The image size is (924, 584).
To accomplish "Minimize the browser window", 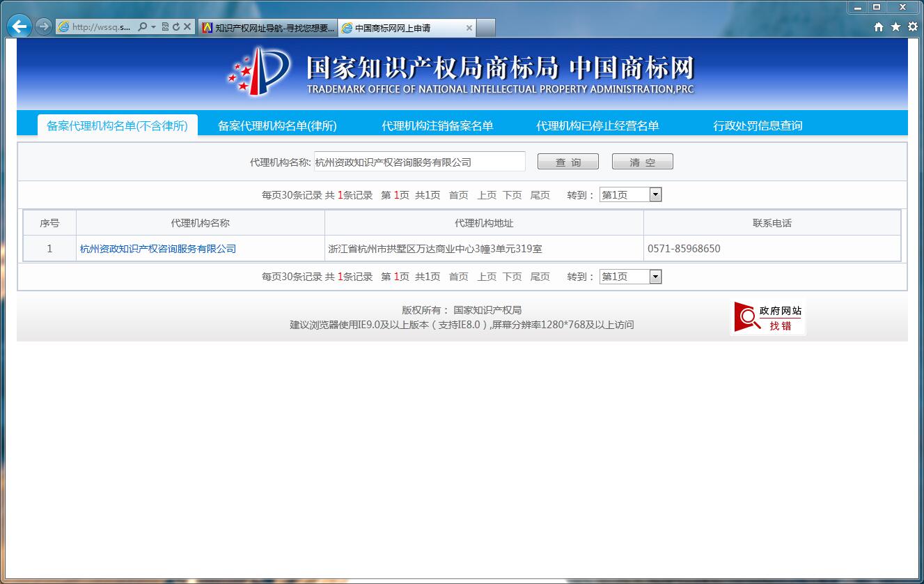I will 858,7.
